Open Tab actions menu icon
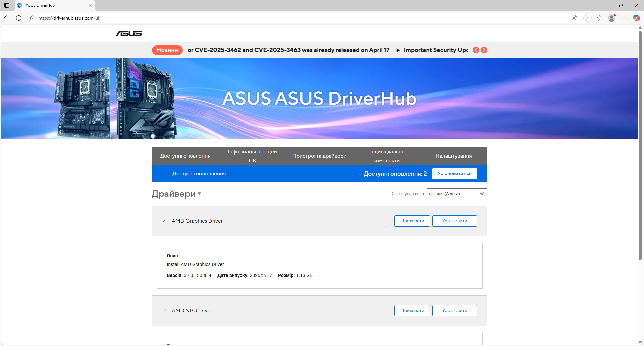 (7, 5)
